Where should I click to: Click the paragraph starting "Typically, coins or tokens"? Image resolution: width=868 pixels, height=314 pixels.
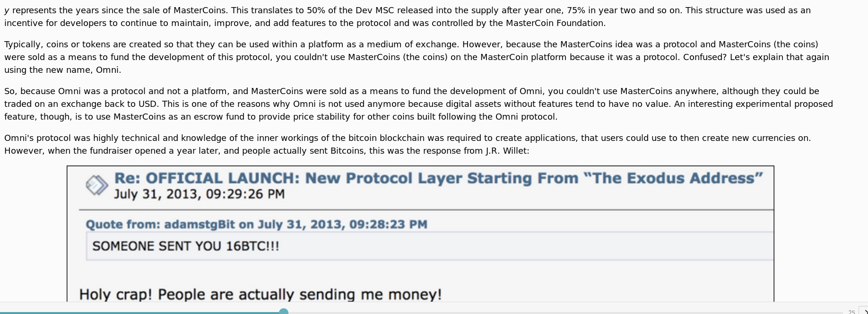tap(416, 57)
